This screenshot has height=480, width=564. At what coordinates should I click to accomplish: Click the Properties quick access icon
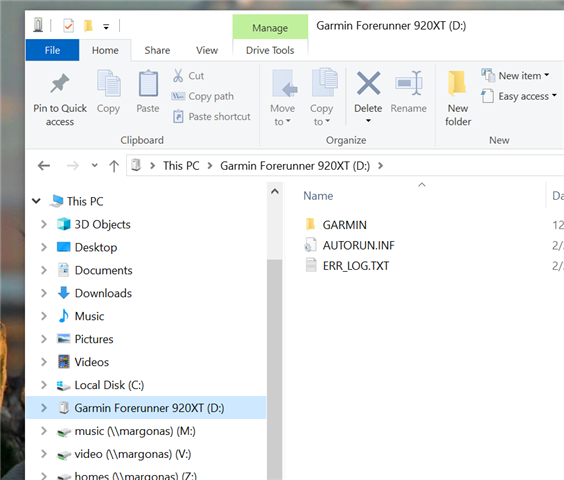pos(68,26)
